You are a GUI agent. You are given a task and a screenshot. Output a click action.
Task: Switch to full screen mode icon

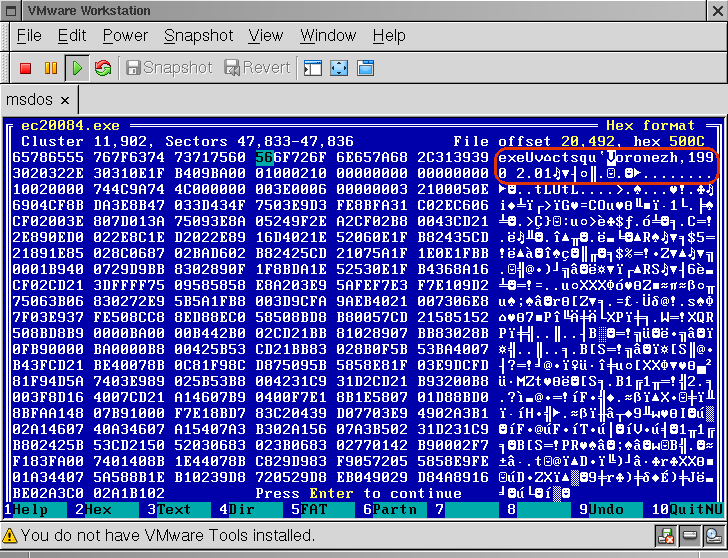[x=339, y=68]
